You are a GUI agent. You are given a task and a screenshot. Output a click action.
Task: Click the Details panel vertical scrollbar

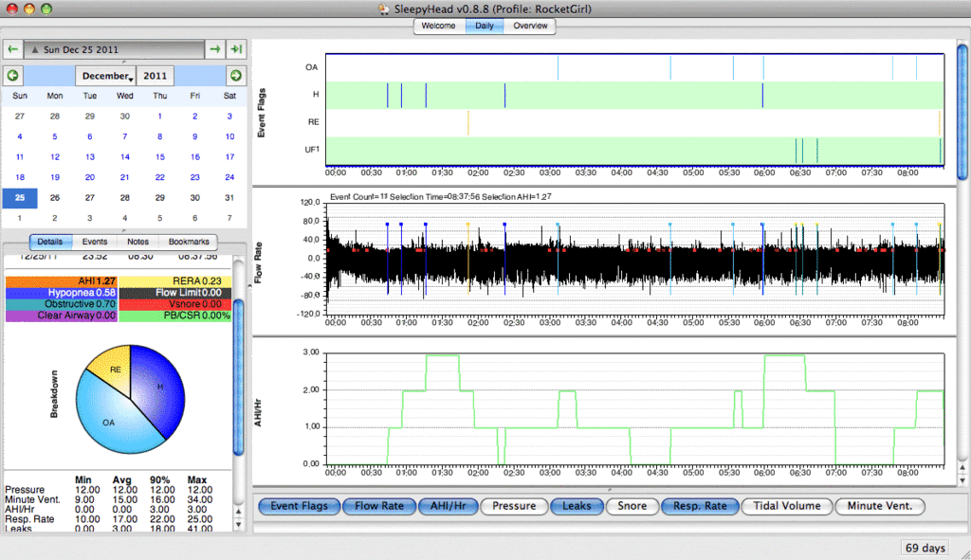[238, 377]
